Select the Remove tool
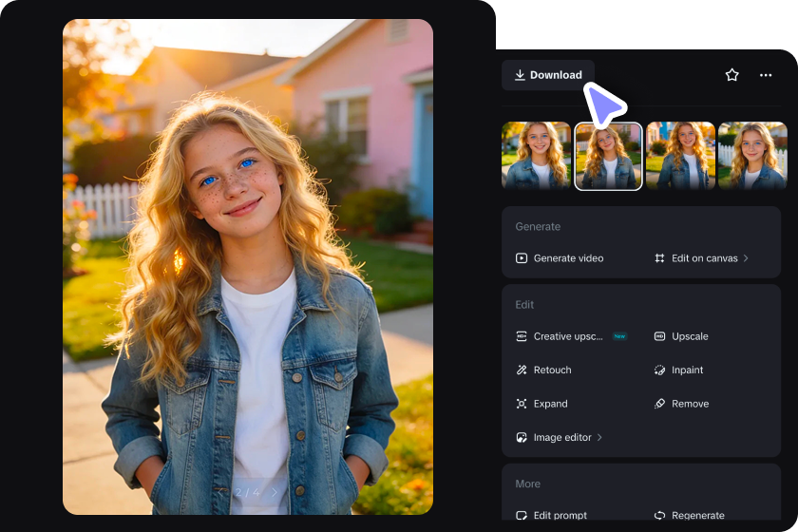Viewport: 798px width, 532px height. [681, 404]
